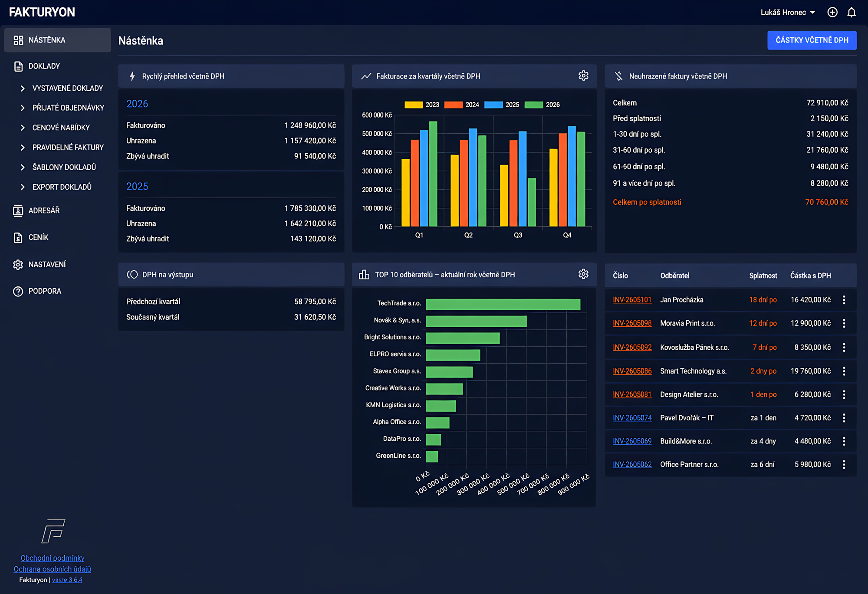Click the Adresář contacts icon in sidebar

(18, 211)
